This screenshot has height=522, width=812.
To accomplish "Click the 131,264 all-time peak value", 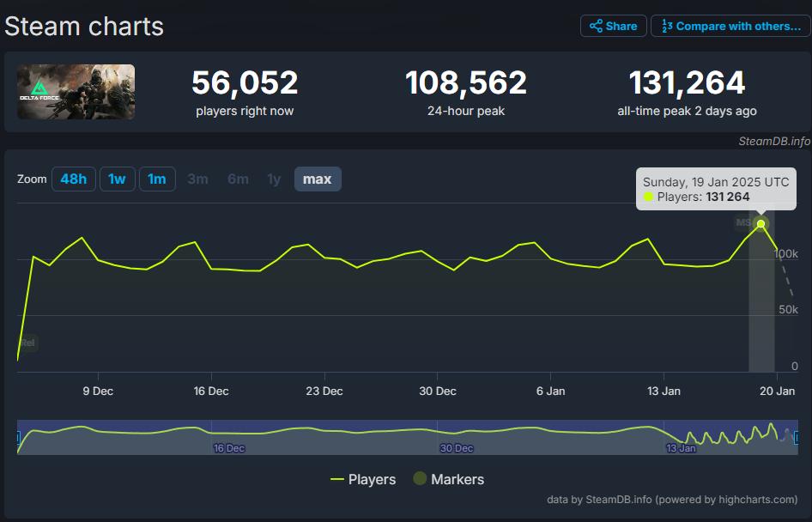I will click(x=688, y=83).
